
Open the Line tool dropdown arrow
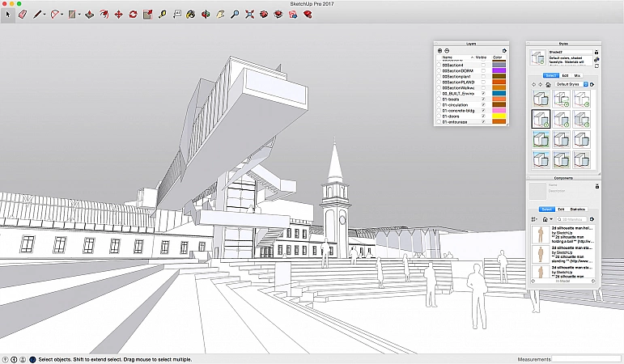point(45,14)
